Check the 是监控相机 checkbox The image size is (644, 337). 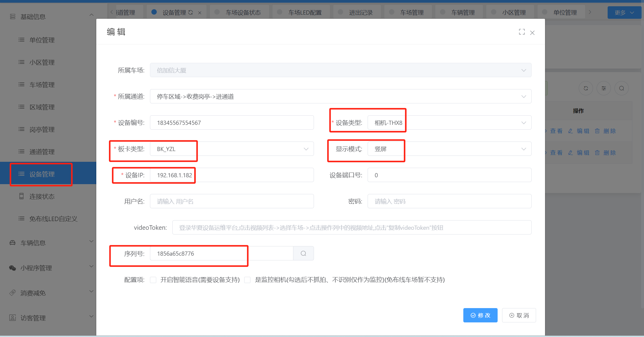pyautogui.click(x=247, y=280)
